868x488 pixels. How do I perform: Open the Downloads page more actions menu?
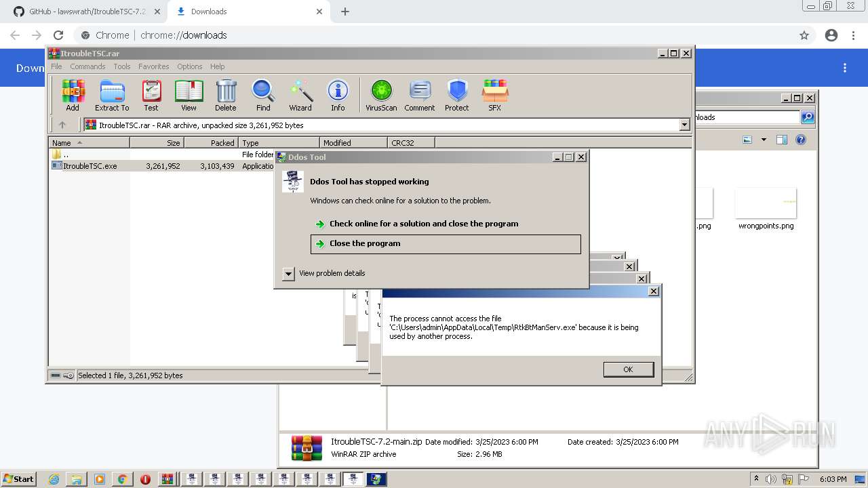845,68
